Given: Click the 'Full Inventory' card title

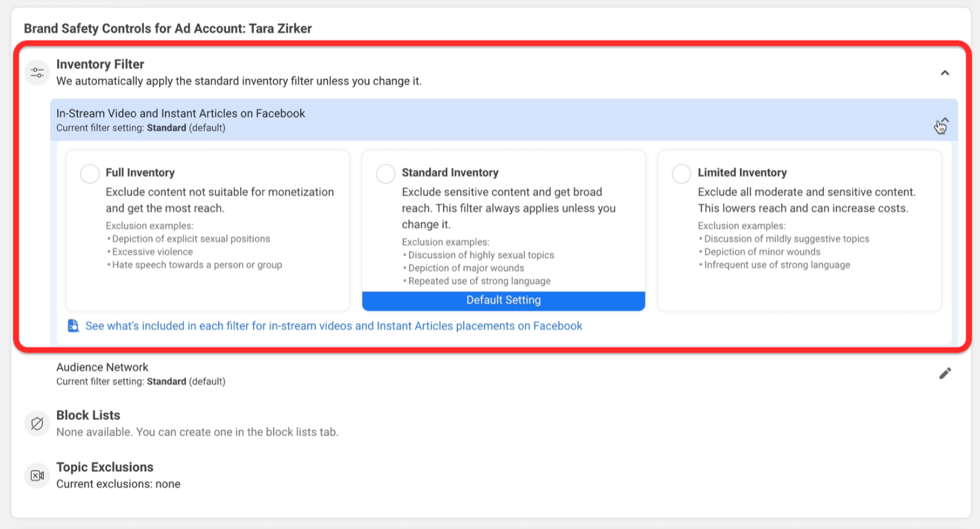Looking at the screenshot, I should coord(140,173).
